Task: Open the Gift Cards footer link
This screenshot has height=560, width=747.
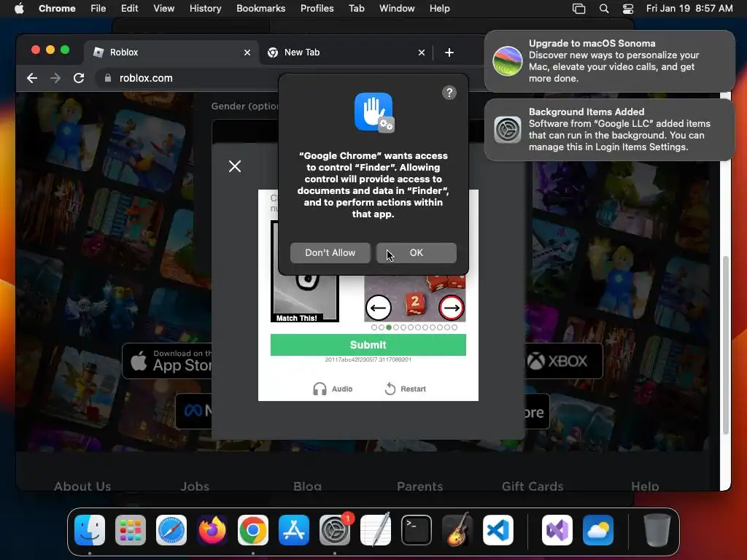Action: [532, 486]
